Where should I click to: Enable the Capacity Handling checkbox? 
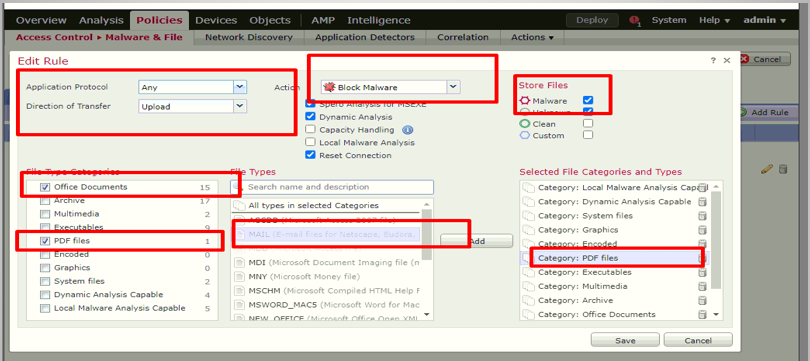click(310, 130)
